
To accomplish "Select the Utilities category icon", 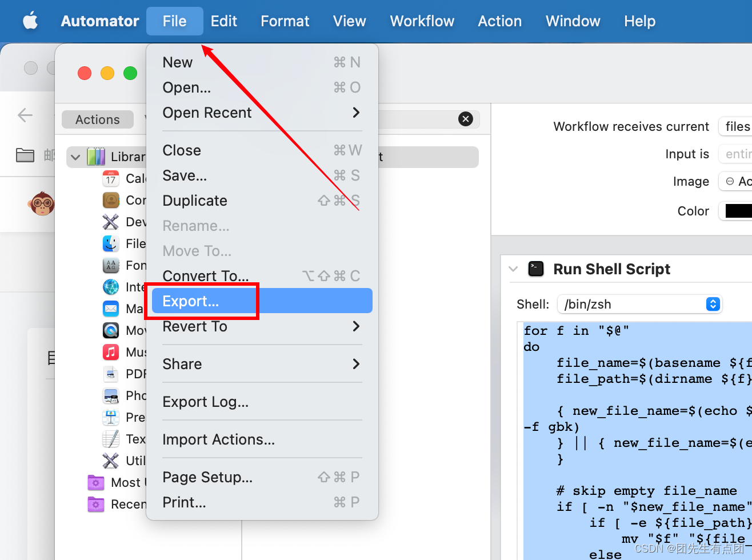I will coord(111,461).
